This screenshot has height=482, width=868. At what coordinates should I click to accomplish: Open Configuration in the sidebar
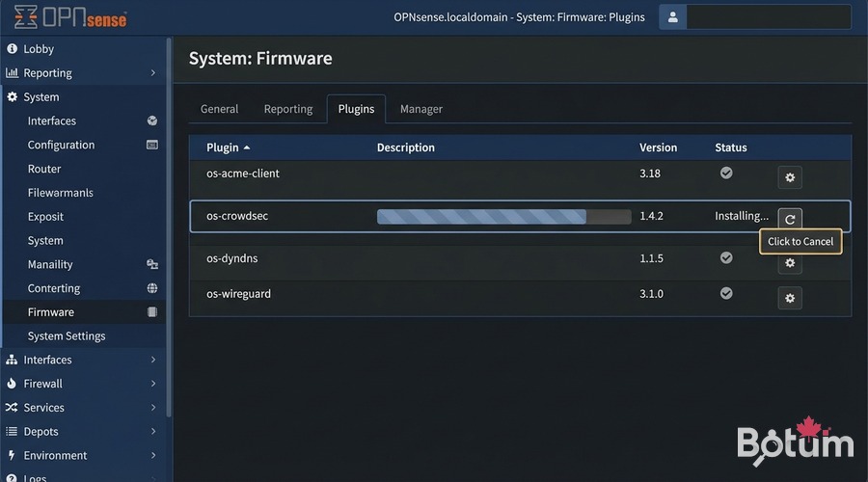(61, 145)
